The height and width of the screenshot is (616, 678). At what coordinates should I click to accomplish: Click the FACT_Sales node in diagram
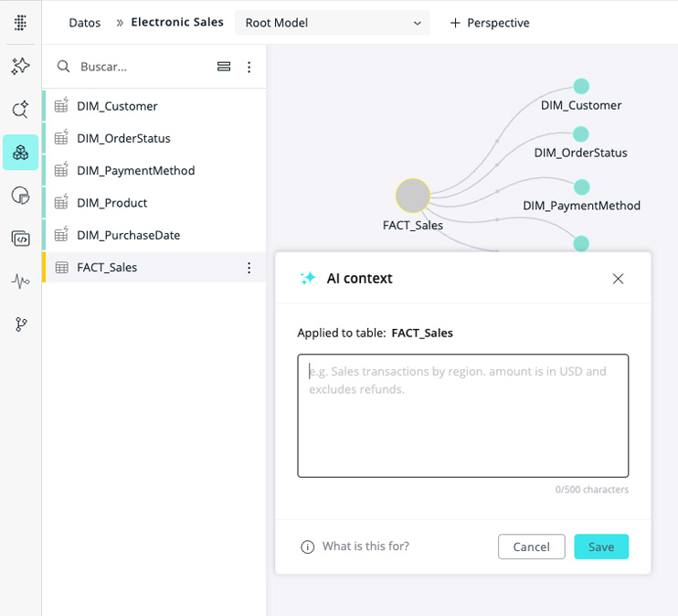pos(412,196)
